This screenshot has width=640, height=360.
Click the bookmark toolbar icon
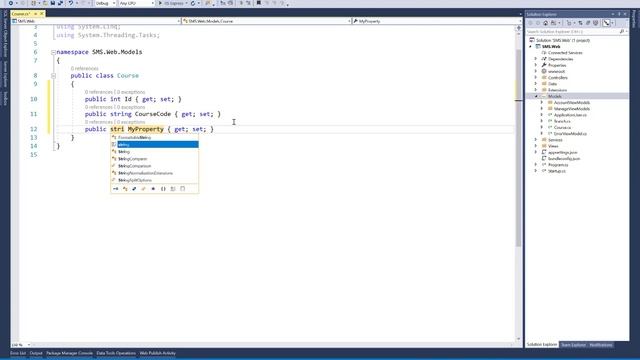pyautogui.click(x=259, y=3)
